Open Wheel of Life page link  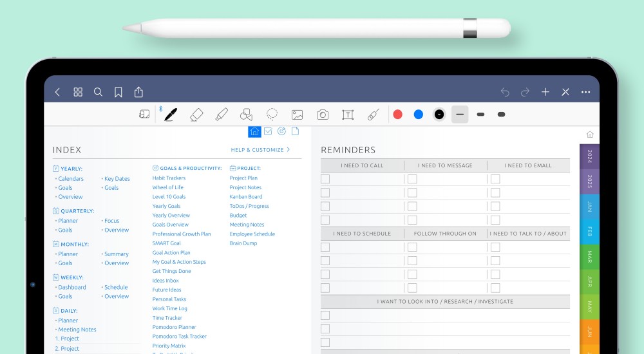(x=167, y=187)
